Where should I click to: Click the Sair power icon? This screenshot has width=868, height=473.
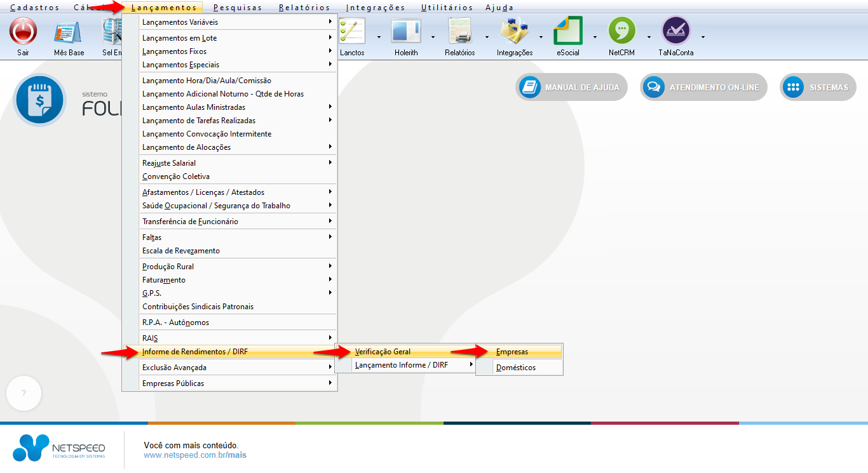[23, 31]
